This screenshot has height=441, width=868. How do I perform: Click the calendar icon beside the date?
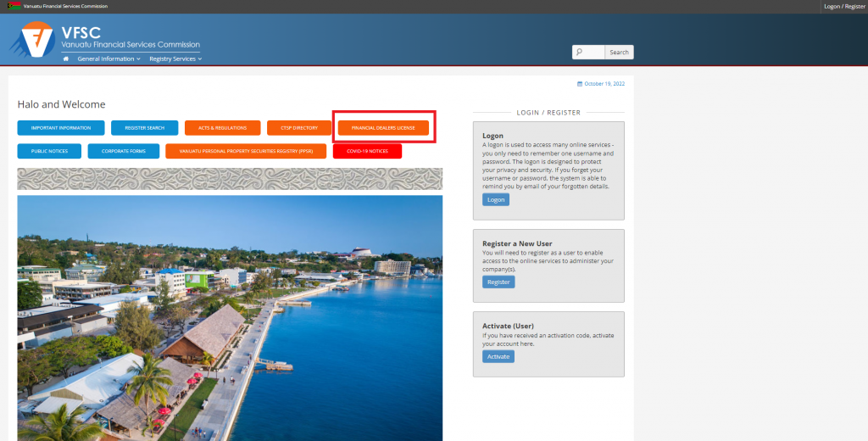click(x=580, y=84)
